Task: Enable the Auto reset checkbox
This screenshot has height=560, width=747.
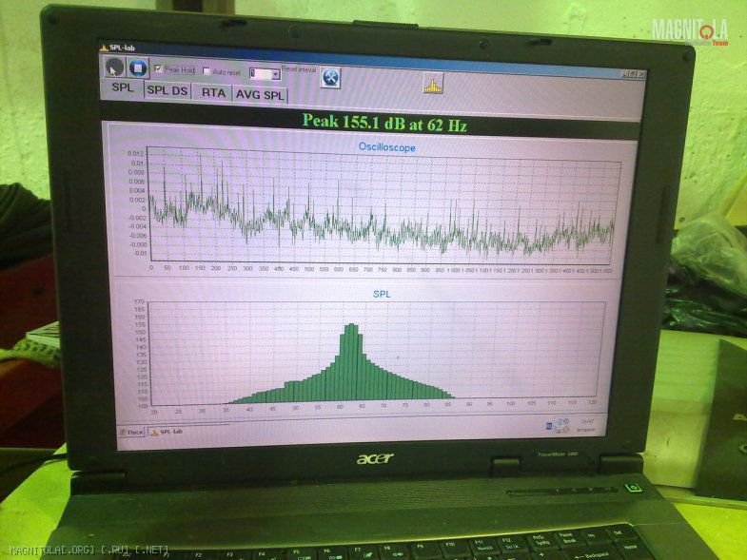Action: [206, 71]
